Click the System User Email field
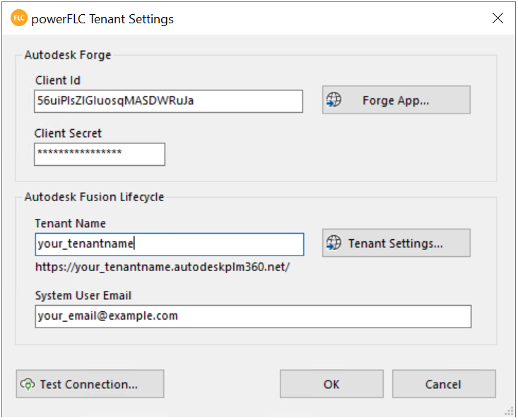The image size is (518, 420). coord(252,316)
